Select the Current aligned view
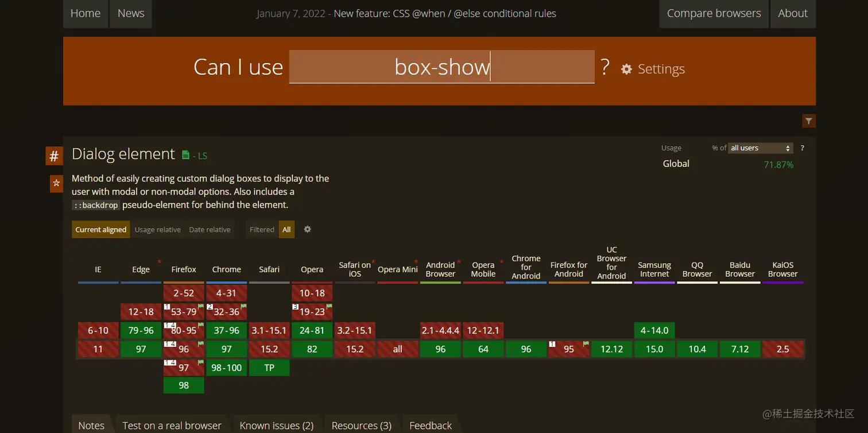 tap(101, 229)
